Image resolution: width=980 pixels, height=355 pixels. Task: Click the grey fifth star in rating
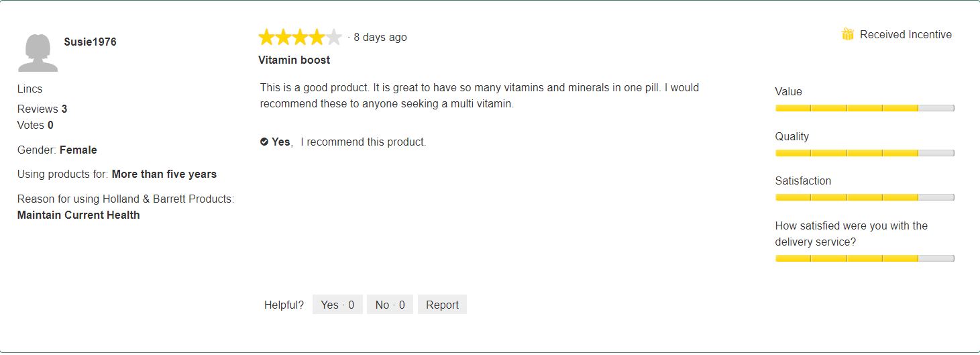point(334,37)
